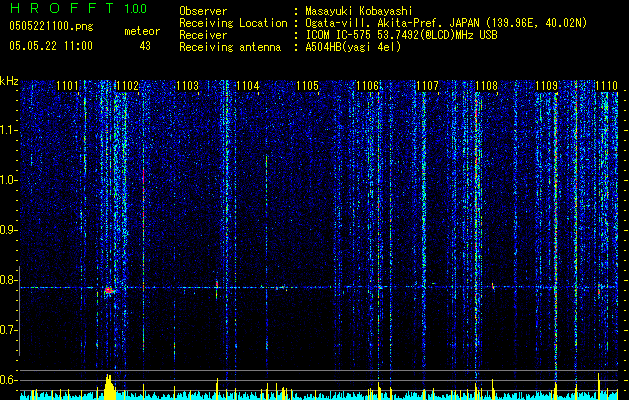Click the 1104 time marker

tap(248, 86)
